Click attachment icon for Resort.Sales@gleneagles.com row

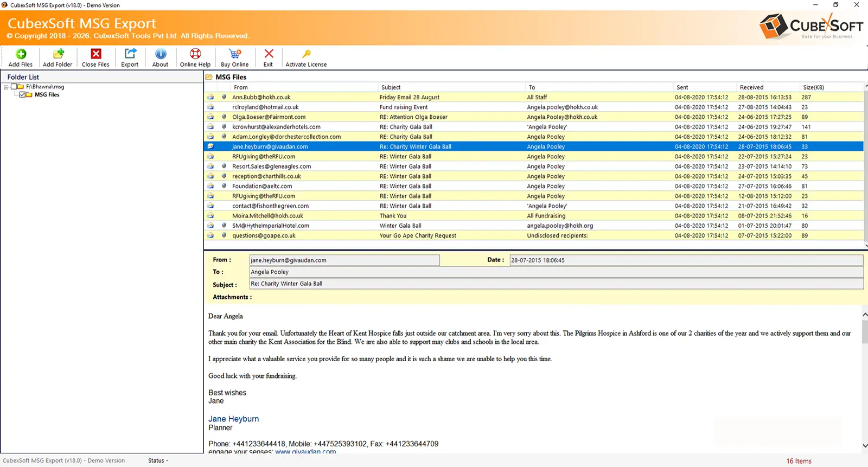[224, 166]
